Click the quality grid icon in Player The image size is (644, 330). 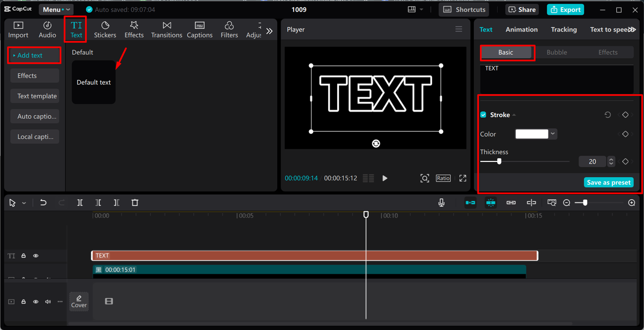pos(368,178)
